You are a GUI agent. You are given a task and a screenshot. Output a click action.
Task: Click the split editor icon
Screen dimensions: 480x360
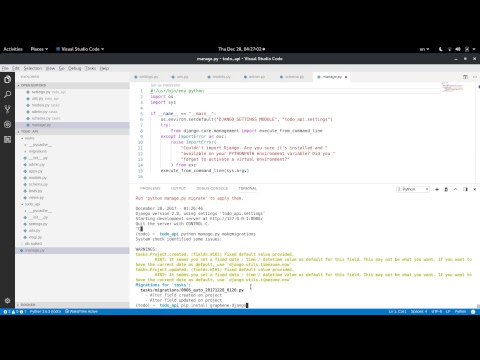465,77
